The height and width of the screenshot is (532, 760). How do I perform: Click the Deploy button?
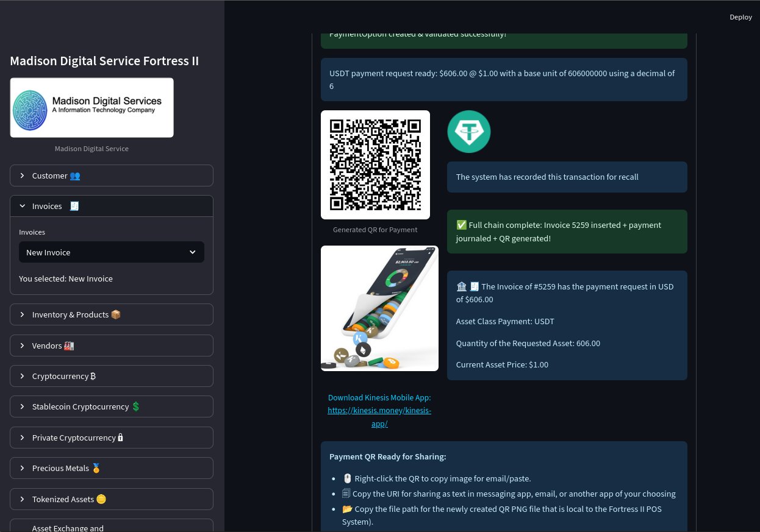click(740, 17)
